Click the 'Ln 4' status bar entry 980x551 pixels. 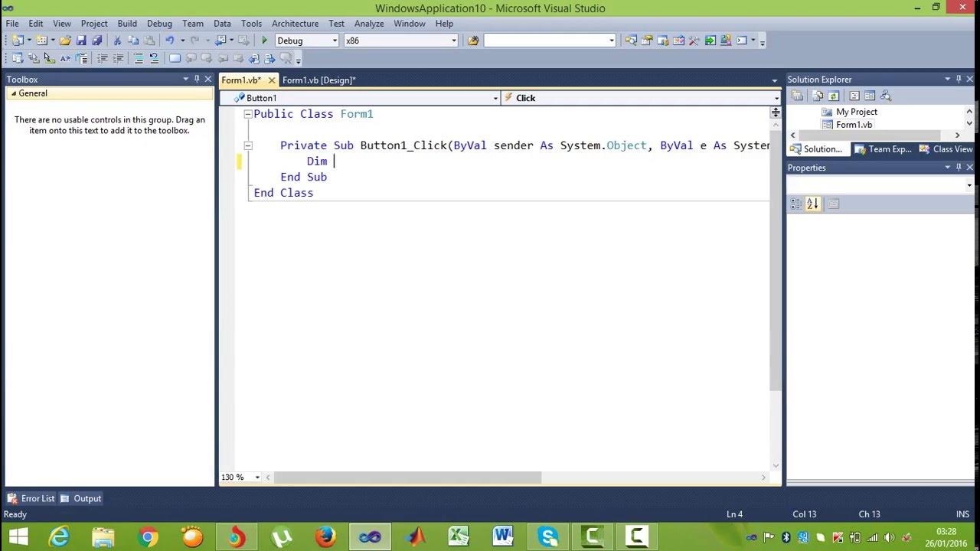click(x=734, y=514)
